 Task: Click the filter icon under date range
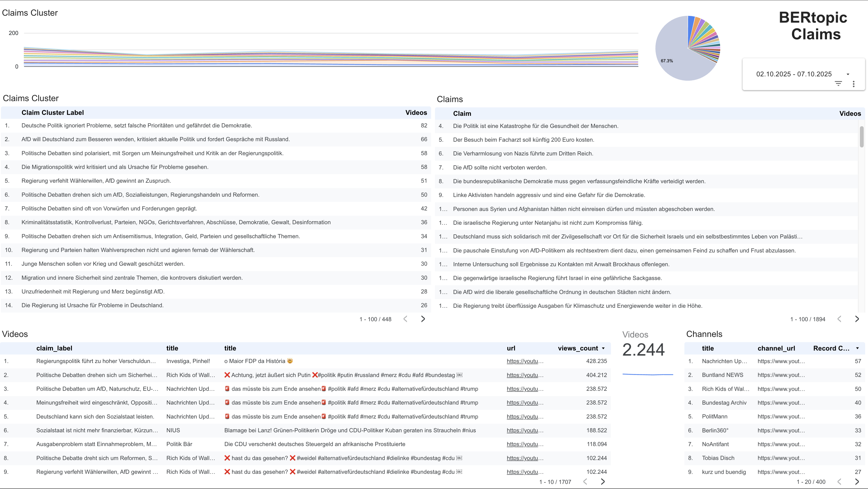click(838, 83)
